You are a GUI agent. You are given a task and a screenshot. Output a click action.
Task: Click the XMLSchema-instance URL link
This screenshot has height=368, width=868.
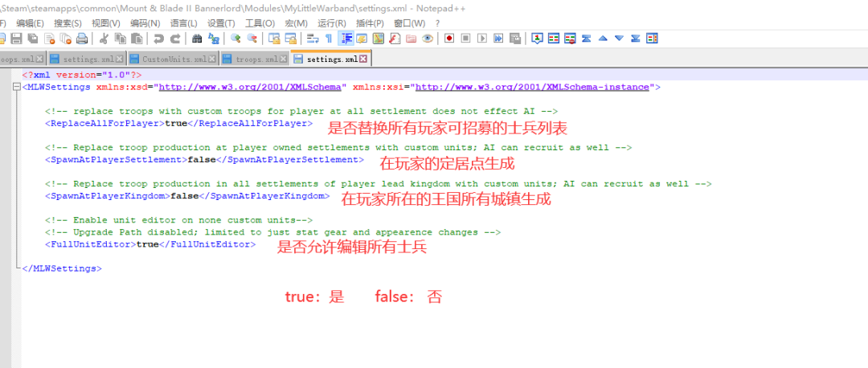click(x=532, y=87)
